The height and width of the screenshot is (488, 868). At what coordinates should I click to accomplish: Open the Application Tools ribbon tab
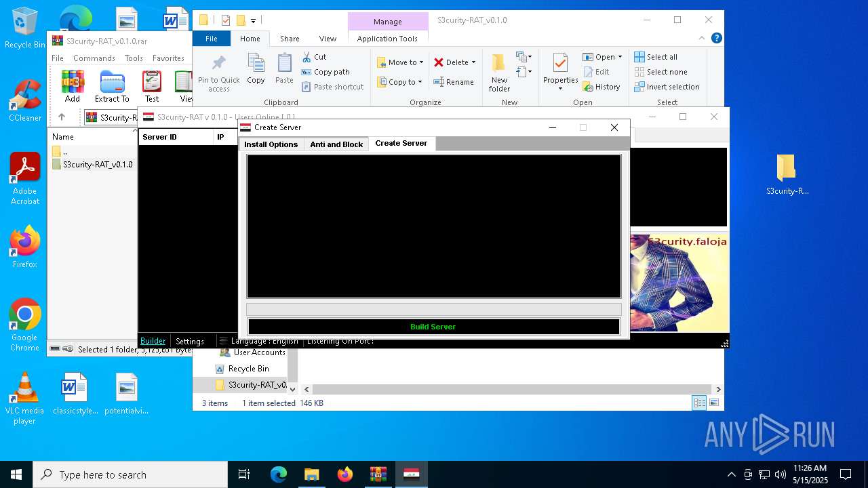[x=387, y=39]
